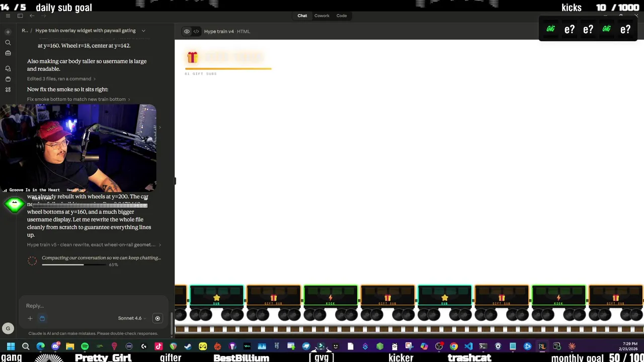Expand the conversation title dropdown chevron
This screenshot has height=362, width=644.
[x=143, y=31]
